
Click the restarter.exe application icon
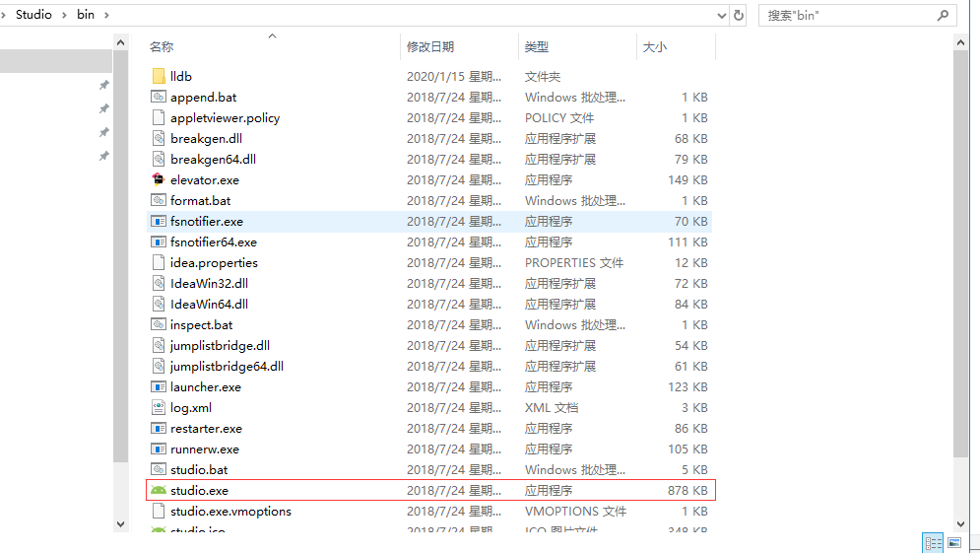pyautogui.click(x=159, y=429)
